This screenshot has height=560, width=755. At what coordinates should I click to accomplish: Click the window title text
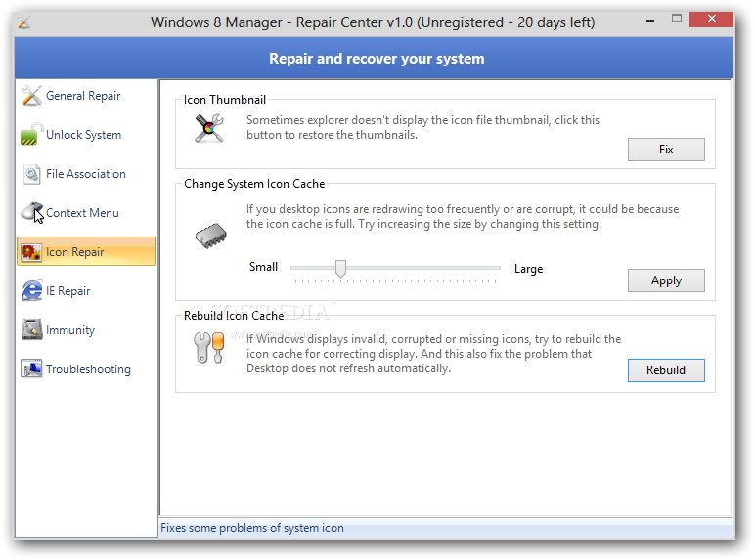click(x=373, y=22)
